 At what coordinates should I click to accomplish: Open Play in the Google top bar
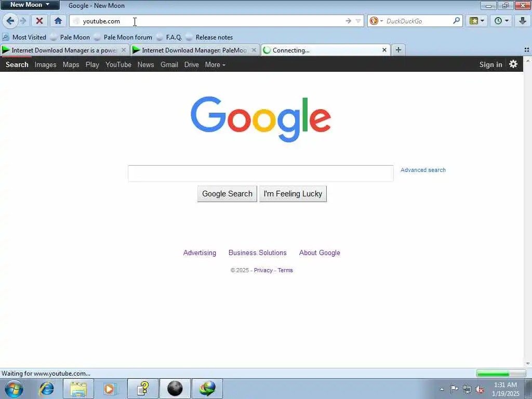(x=92, y=64)
